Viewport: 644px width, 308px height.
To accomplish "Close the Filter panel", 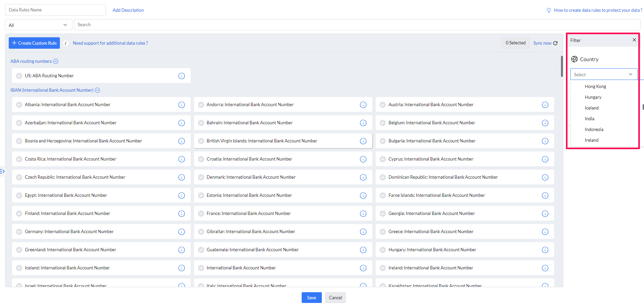I will click(x=634, y=40).
